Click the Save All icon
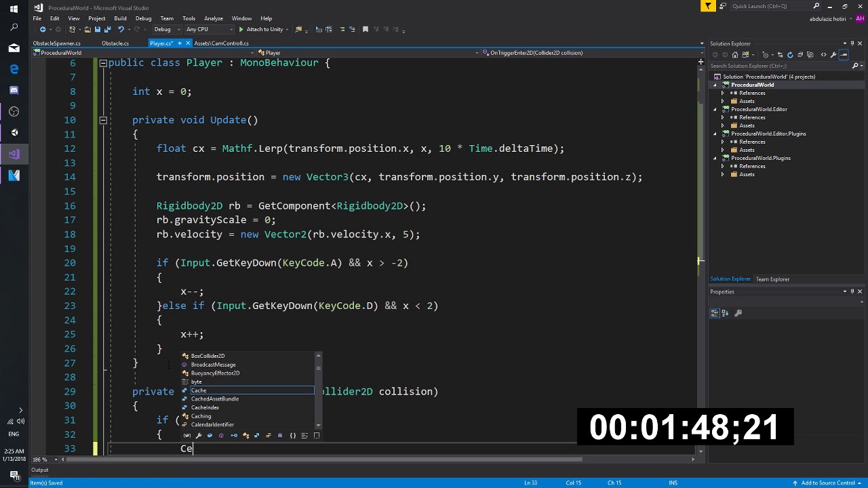 [107, 29]
